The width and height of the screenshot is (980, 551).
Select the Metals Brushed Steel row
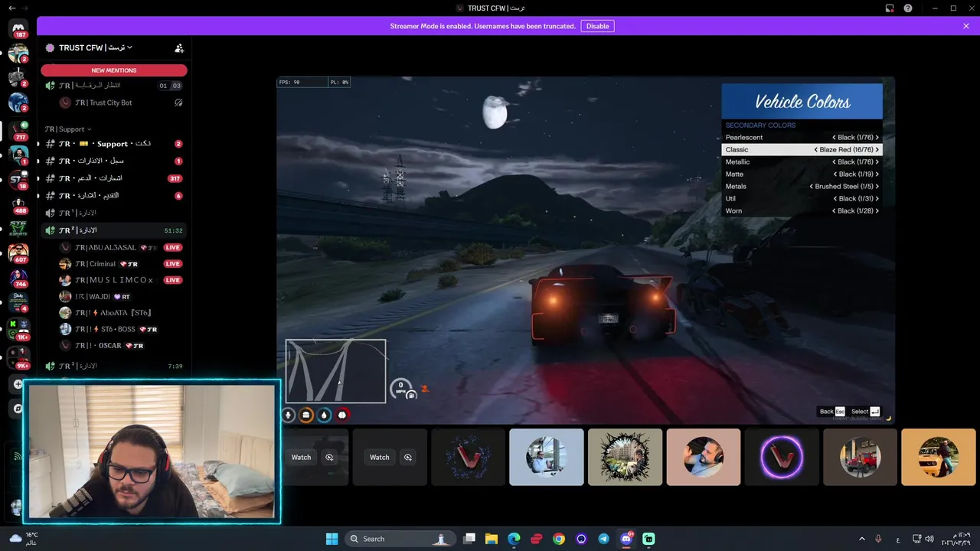click(802, 186)
